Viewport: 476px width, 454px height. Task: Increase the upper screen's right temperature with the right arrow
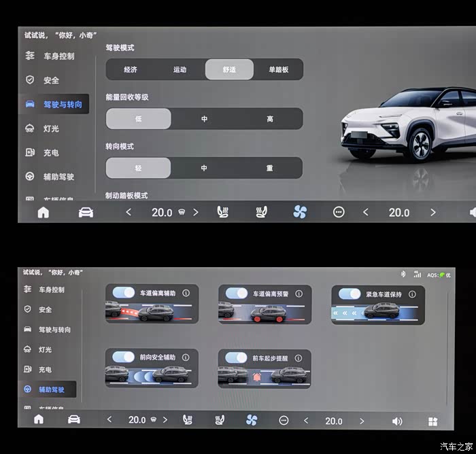point(432,212)
